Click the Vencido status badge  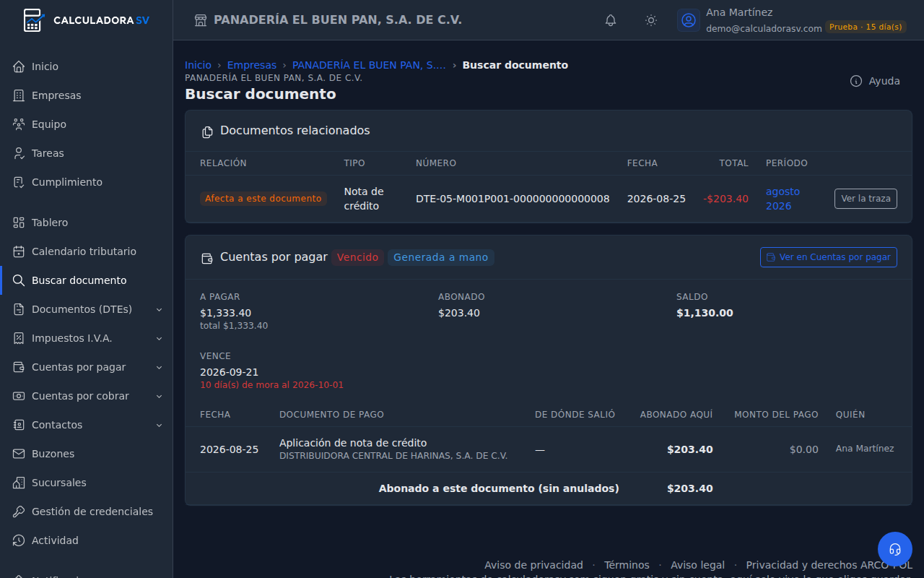click(x=358, y=257)
